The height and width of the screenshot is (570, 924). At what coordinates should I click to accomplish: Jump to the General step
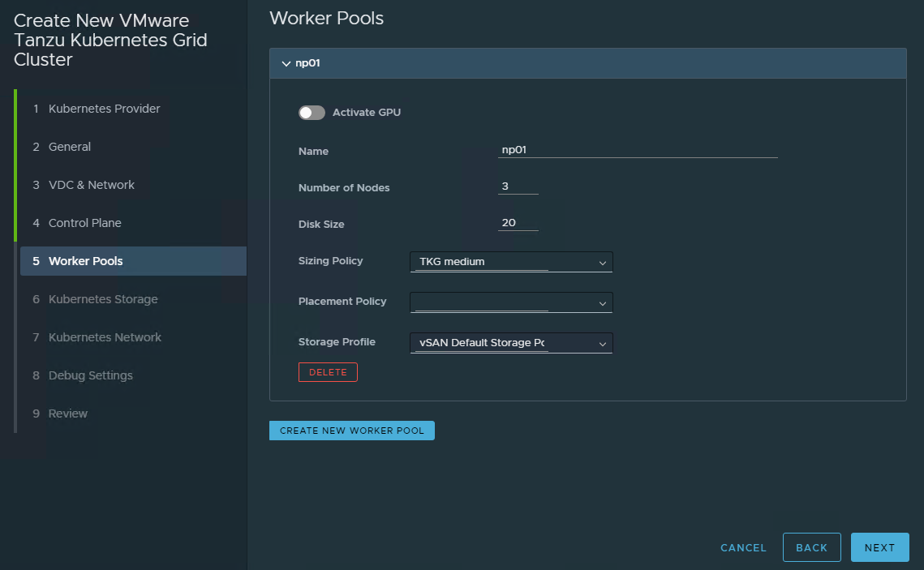[70, 147]
